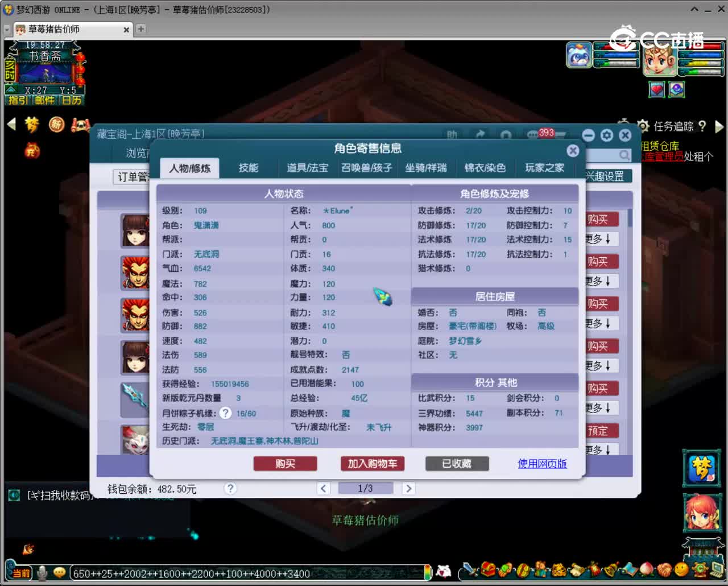This screenshot has width=728, height=586.
Task: Open the scroll quest icon on the hotbar
Action: [x=577, y=571]
